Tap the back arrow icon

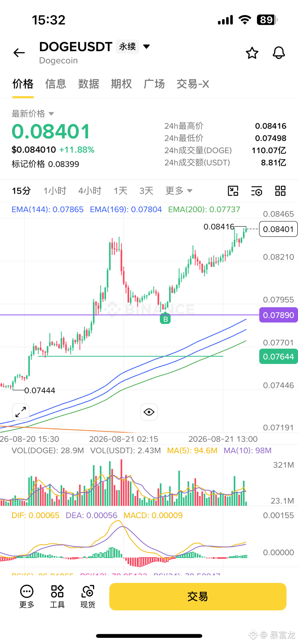pos(19,53)
